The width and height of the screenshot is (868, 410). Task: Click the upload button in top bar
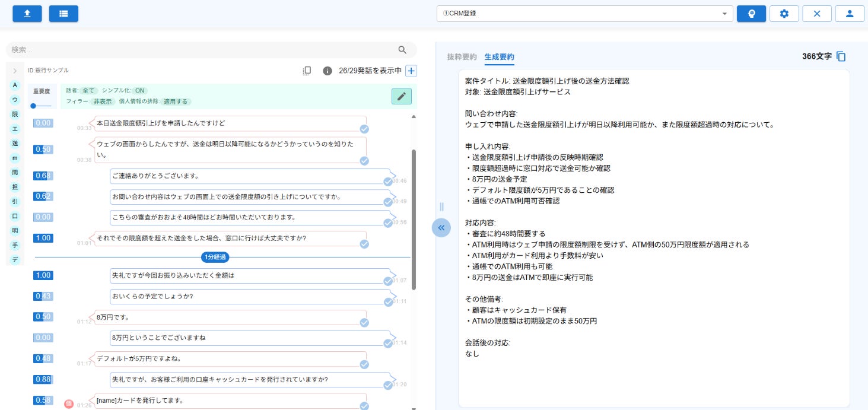27,13
